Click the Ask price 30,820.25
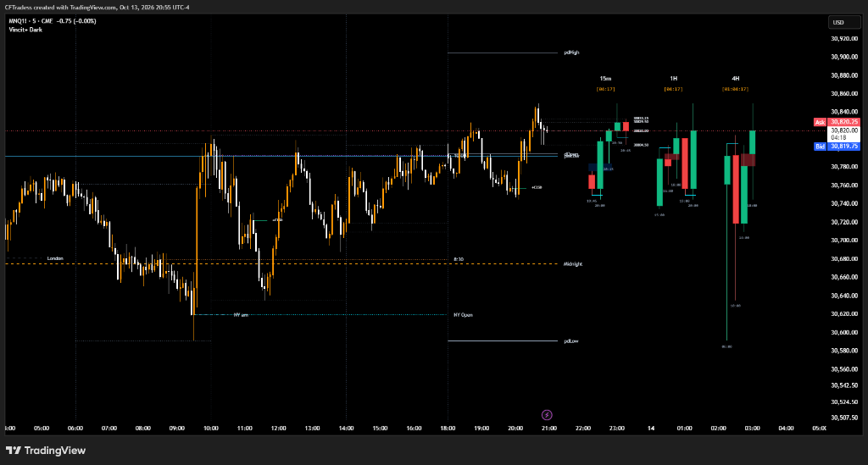Image resolution: width=868 pixels, height=465 pixels. (x=843, y=122)
